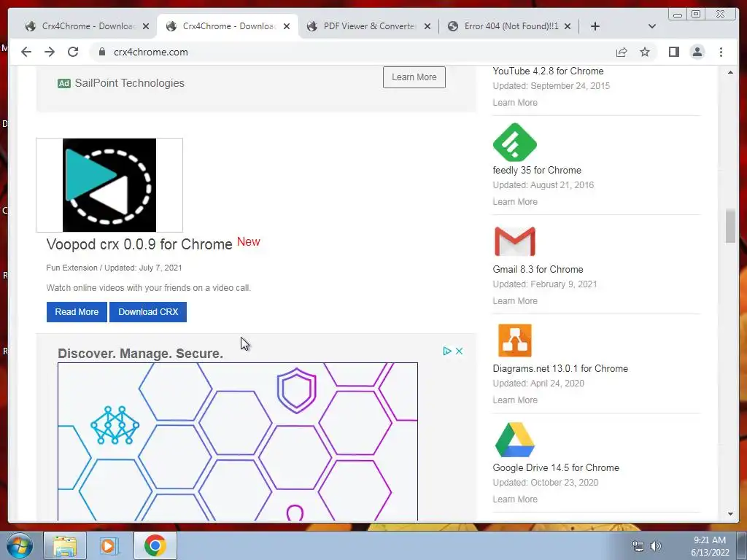Open the Windows Start menu
Screen dimensions: 747x560
(20, 545)
